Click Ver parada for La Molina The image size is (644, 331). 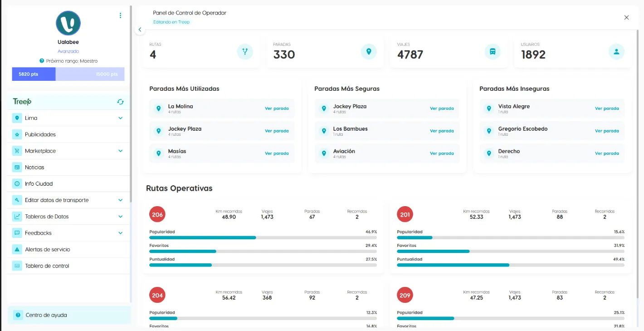tap(277, 109)
